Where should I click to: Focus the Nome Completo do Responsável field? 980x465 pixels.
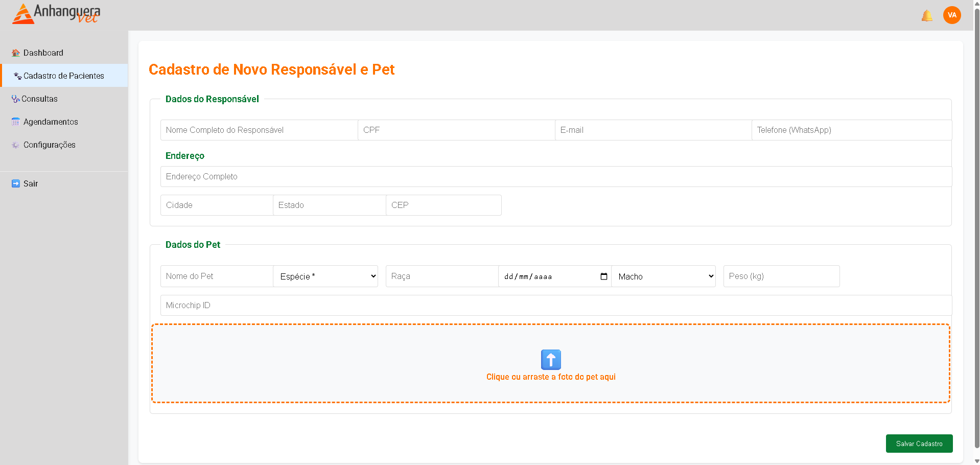(x=259, y=130)
